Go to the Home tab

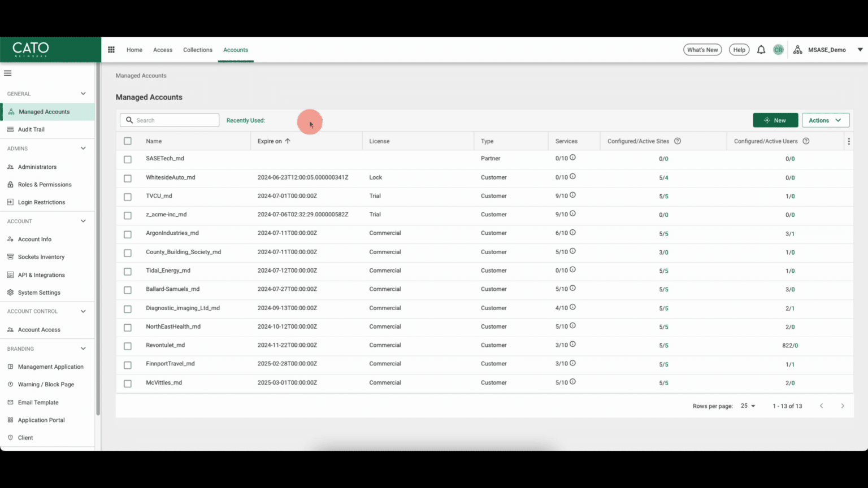point(134,50)
